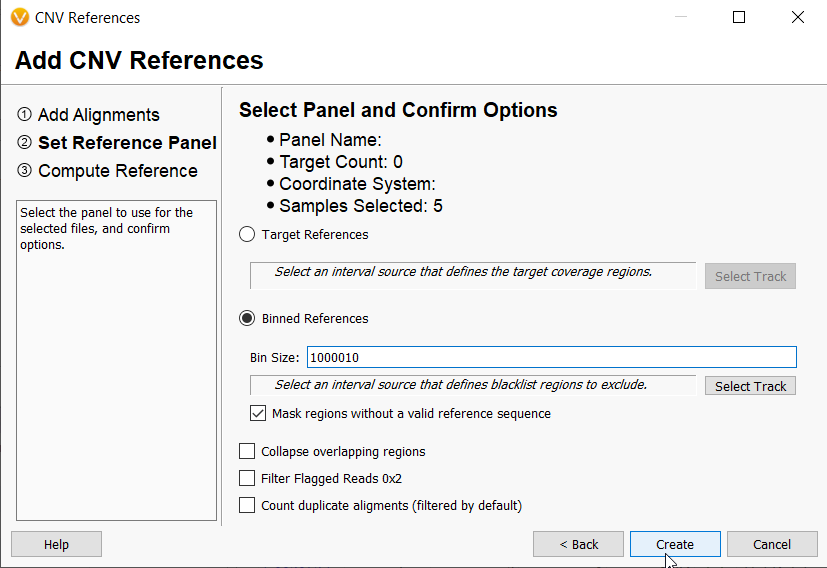Click Select Track for blacklist regions
The height and width of the screenshot is (568, 827).
coord(750,386)
